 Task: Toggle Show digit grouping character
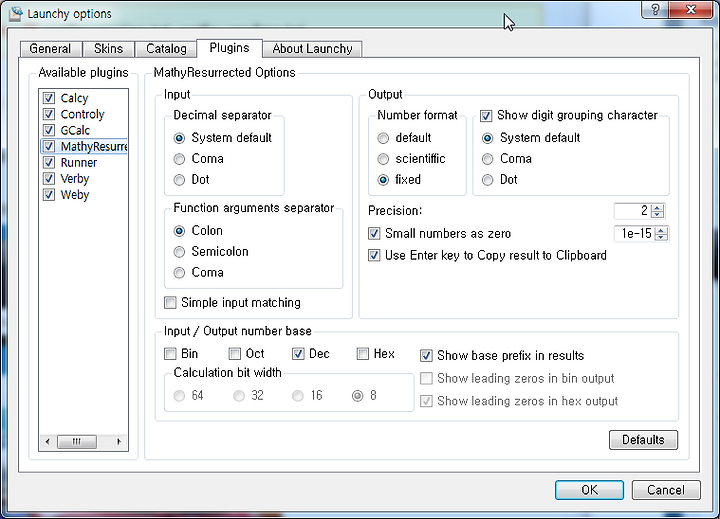click(486, 115)
